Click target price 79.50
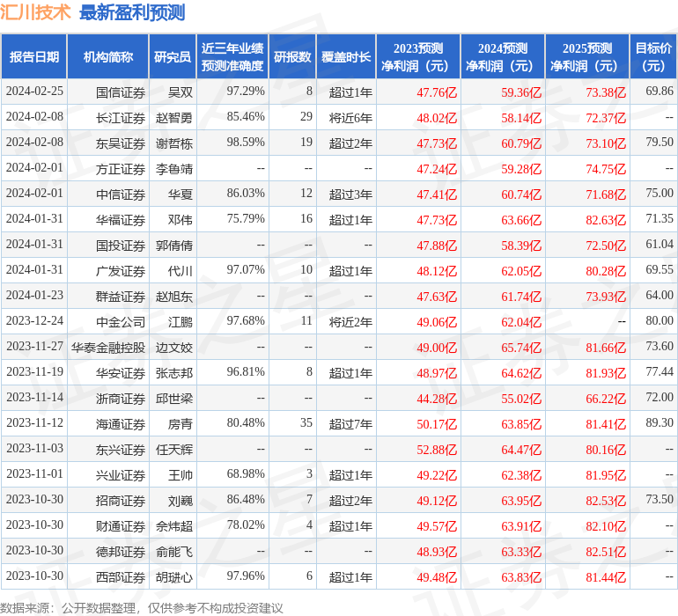 (x=660, y=143)
